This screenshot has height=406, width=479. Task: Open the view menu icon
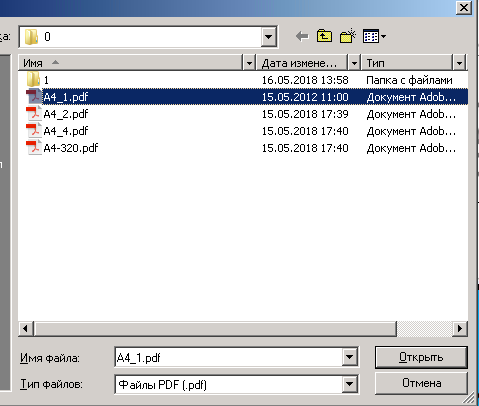374,36
